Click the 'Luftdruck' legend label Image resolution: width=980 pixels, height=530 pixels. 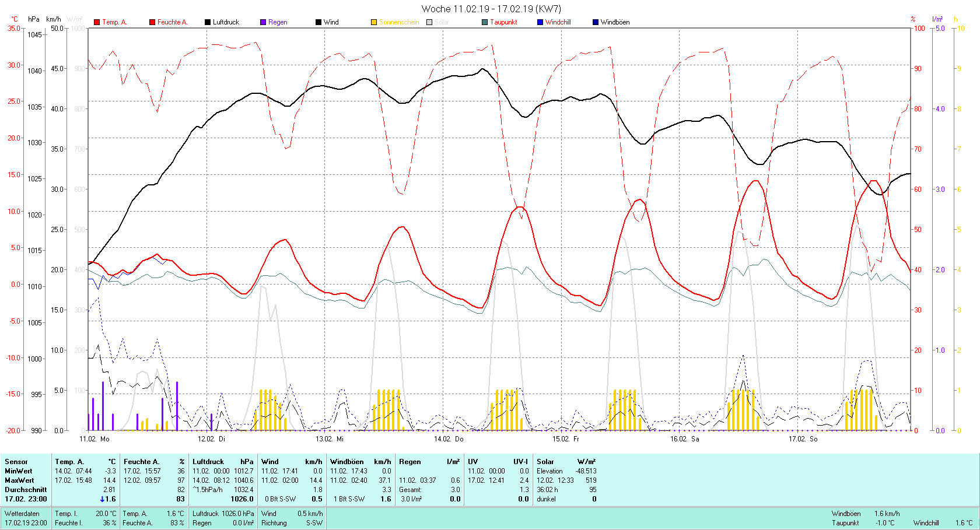coord(226,22)
